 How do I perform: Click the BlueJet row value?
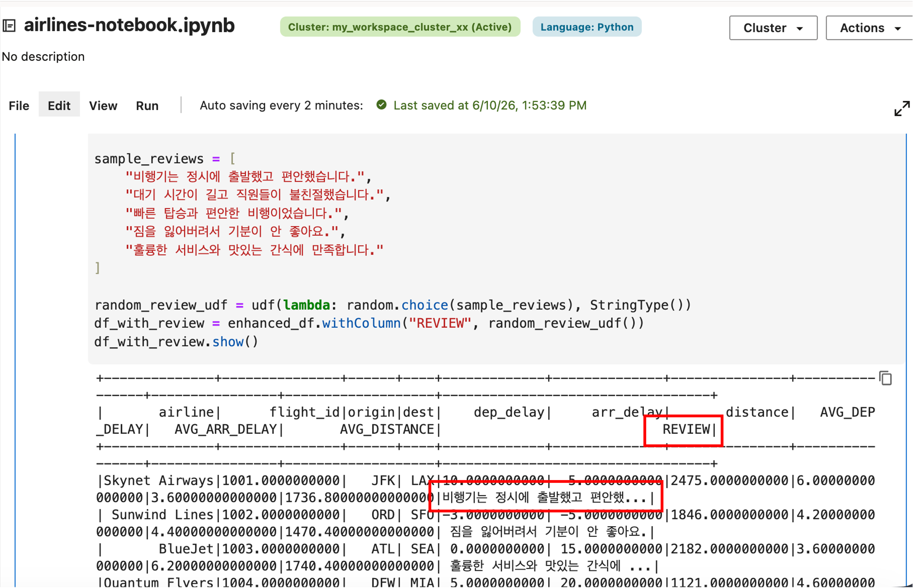coord(186,549)
